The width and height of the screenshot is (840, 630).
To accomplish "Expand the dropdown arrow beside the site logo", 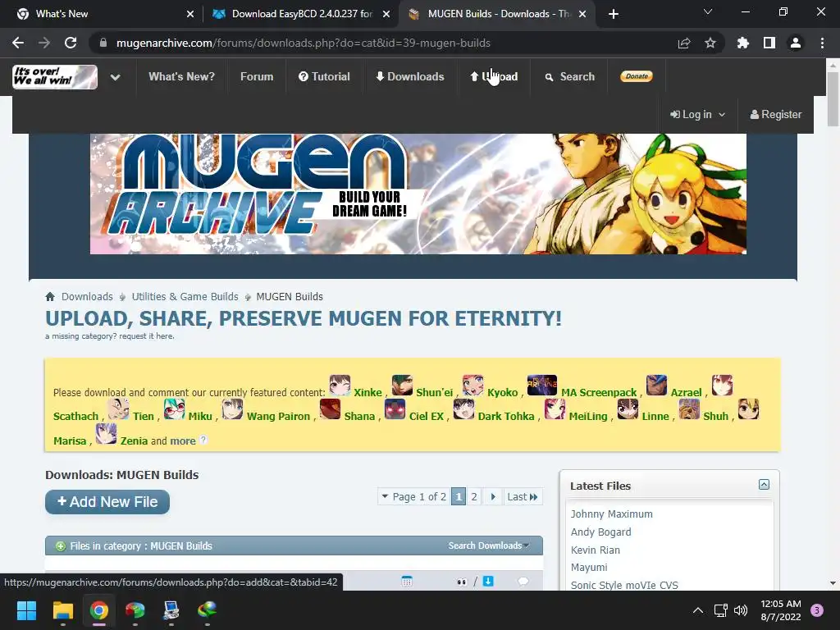I will click(115, 77).
